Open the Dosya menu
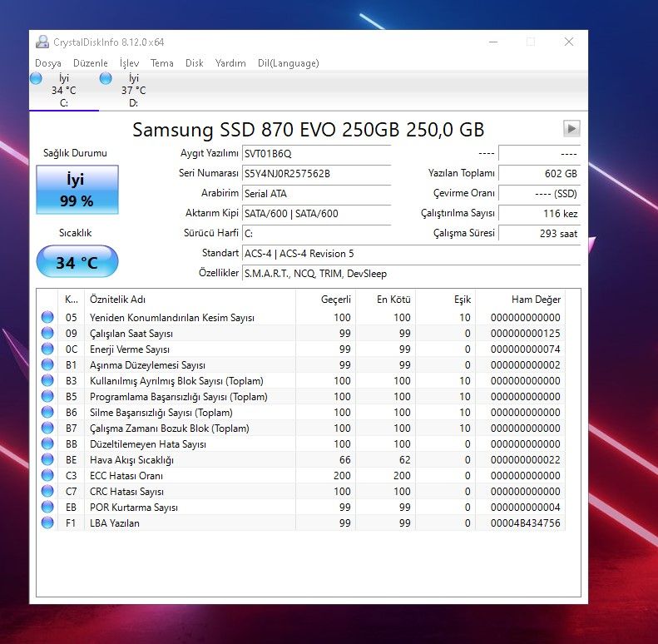Screen dimensions: 658x644 click(48, 63)
